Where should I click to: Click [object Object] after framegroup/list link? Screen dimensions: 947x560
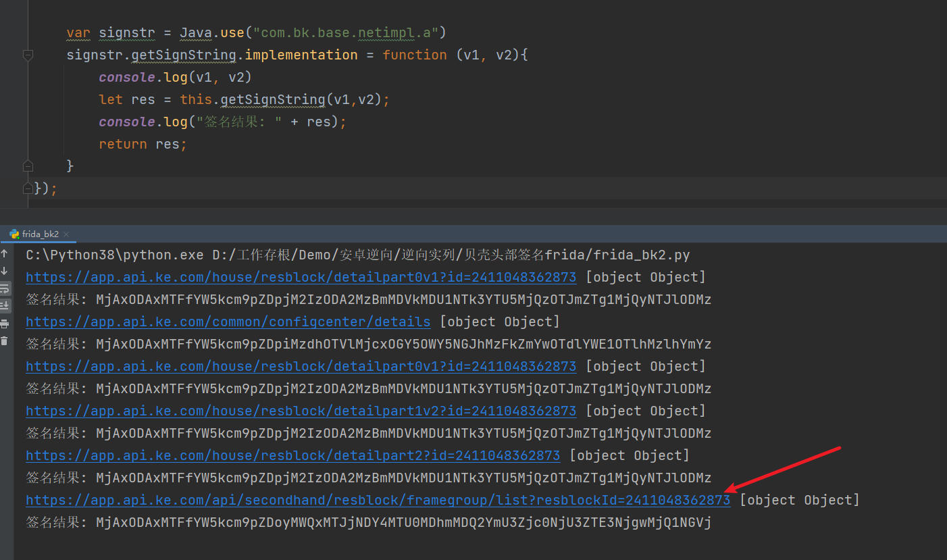pyautogui.click(x=800, y=500)
